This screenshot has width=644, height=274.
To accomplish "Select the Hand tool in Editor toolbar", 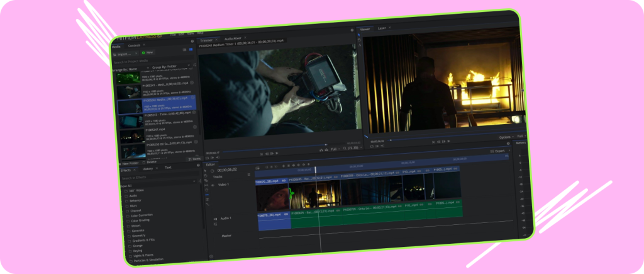I will pos(206,176).
